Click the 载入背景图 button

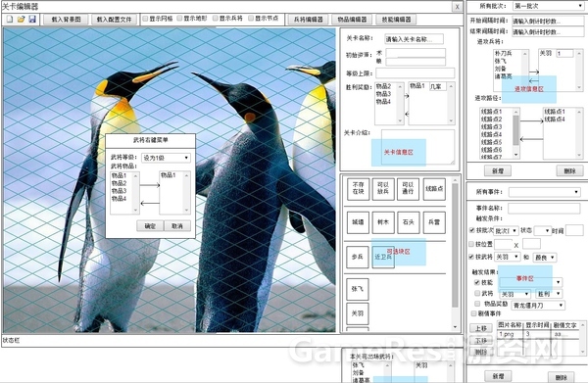pos(66,20)
